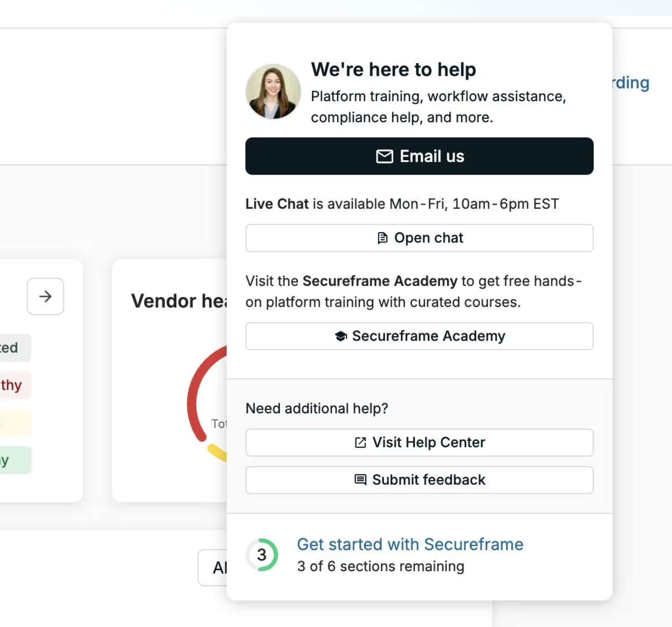Open Secureframe Academy training
The height and width of the screenshot is (627, 672).
click(419, 336)
